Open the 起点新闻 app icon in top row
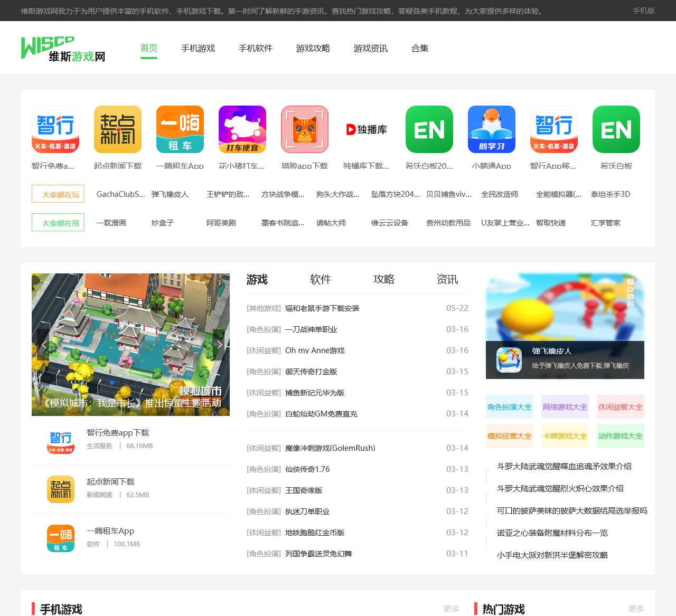 coord(118,129)
